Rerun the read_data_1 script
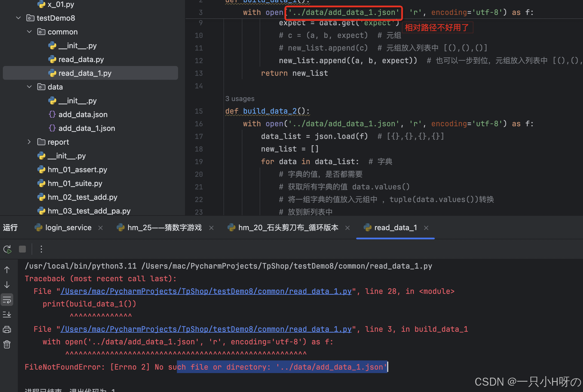The width and height of the screenshot is (583, 392). (7, 249)
